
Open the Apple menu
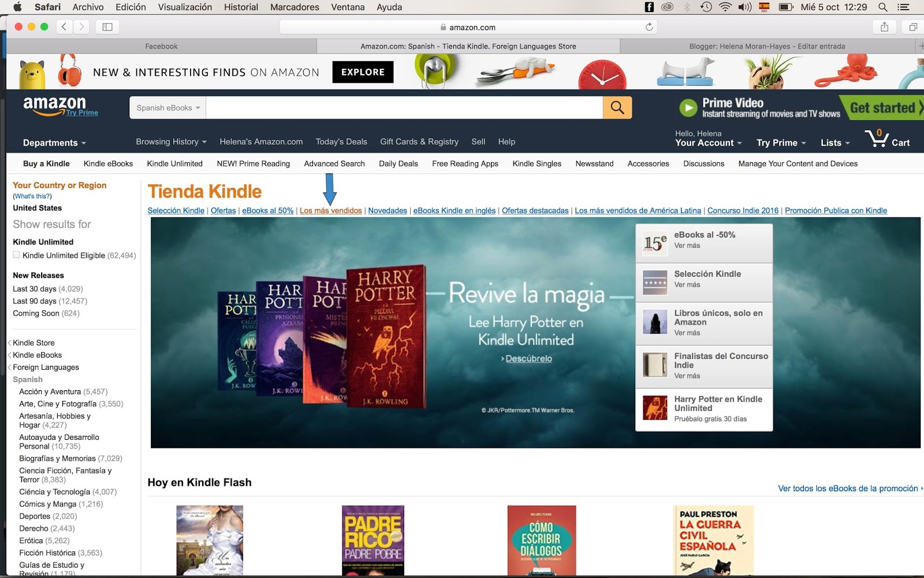click(17, 7)
